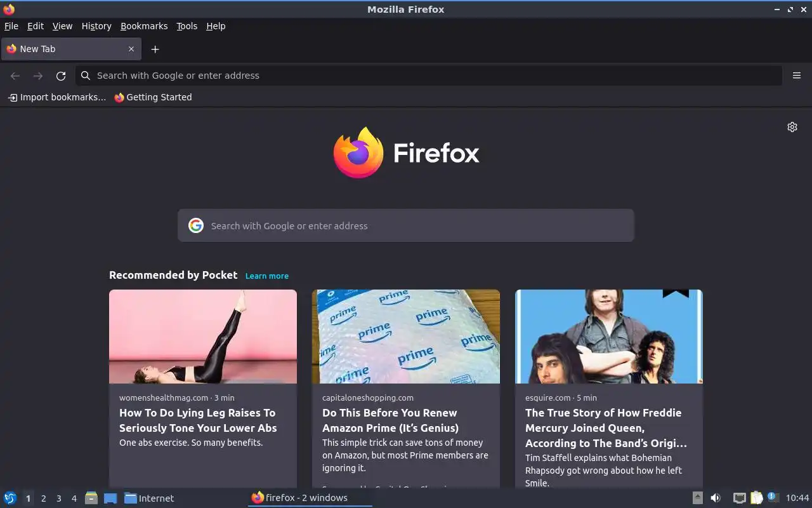Switch to virtual desktop 1
Screen dimensions: 812x508
28,498
